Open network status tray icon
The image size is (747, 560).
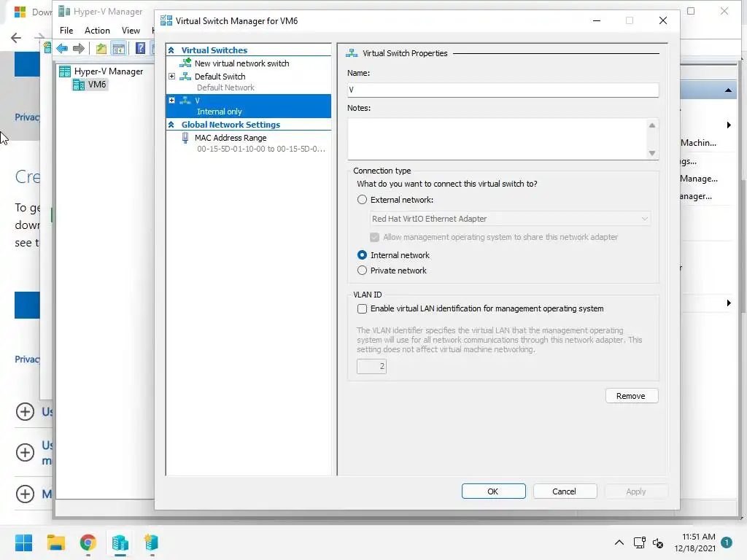[639, 542]
